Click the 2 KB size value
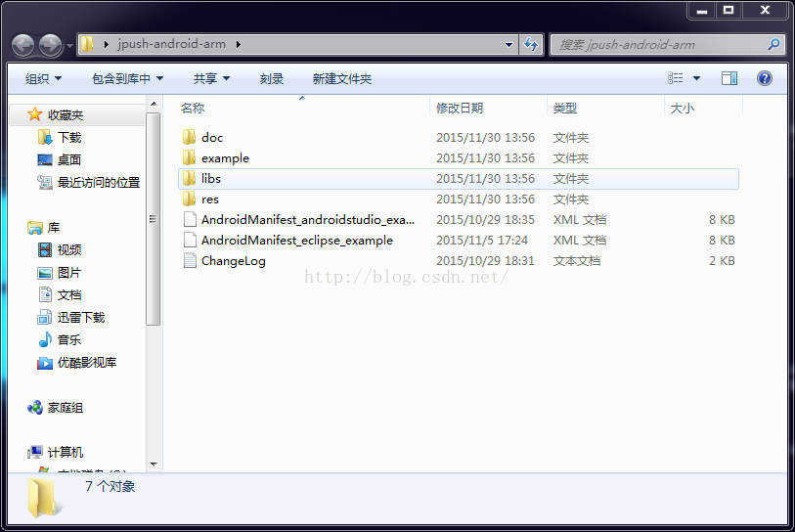 coord(722,261)
